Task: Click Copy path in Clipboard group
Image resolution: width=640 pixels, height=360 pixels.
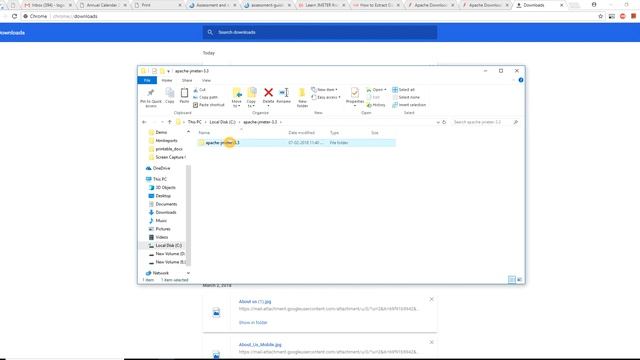Action: 206,97
